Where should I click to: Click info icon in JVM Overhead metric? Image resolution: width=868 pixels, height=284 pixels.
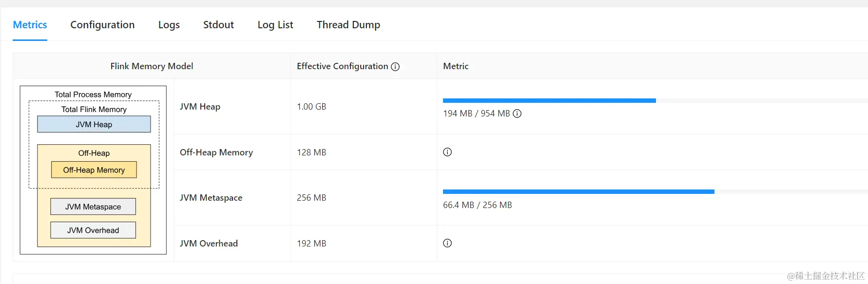(447, 243)
